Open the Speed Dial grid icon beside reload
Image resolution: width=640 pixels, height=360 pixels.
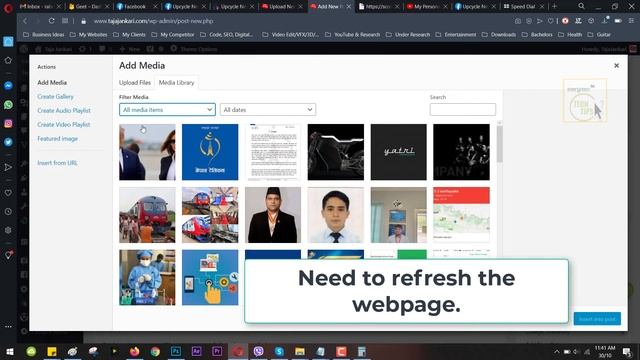(65, 21)
